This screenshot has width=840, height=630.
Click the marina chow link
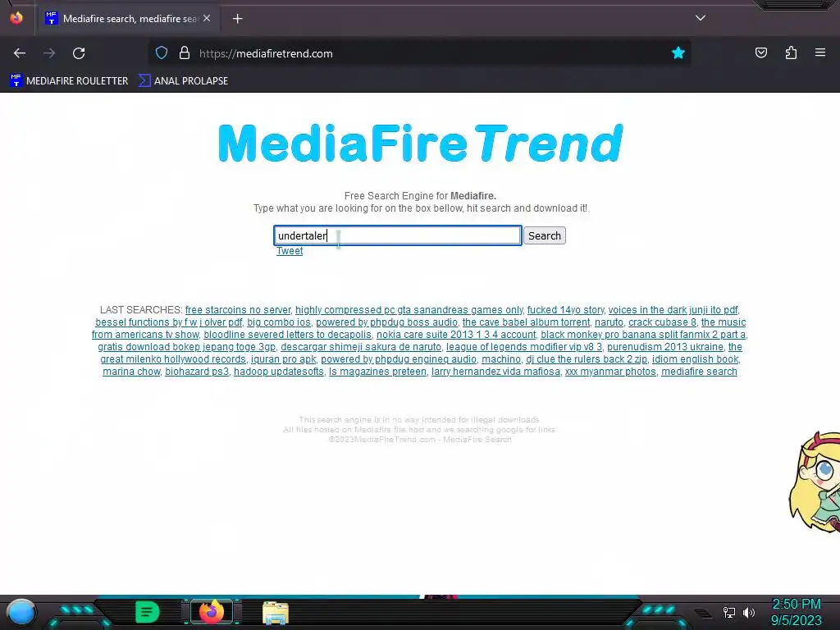tap(131, 372)
